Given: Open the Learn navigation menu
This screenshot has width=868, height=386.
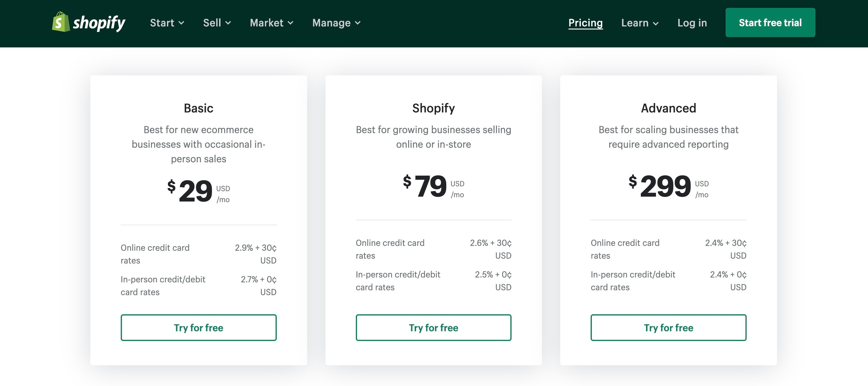Looking at the screenshot, I should [640, 23].
